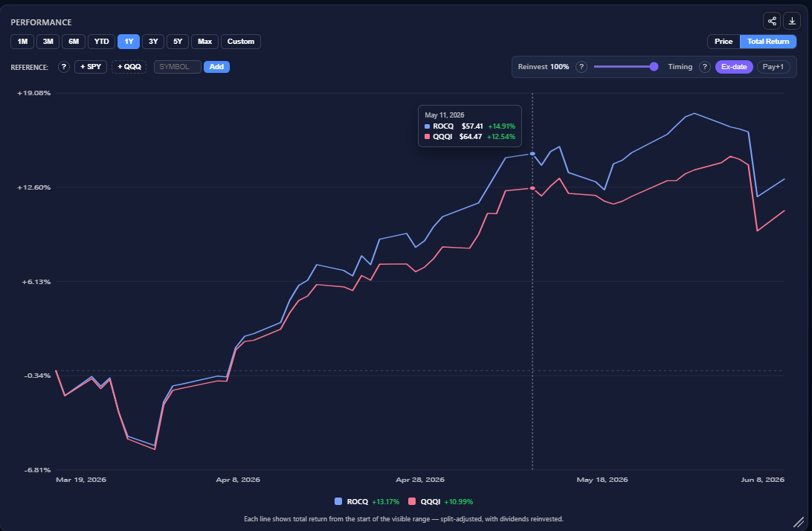Click tooltip QQQI price $64.47

pos(471,137)
